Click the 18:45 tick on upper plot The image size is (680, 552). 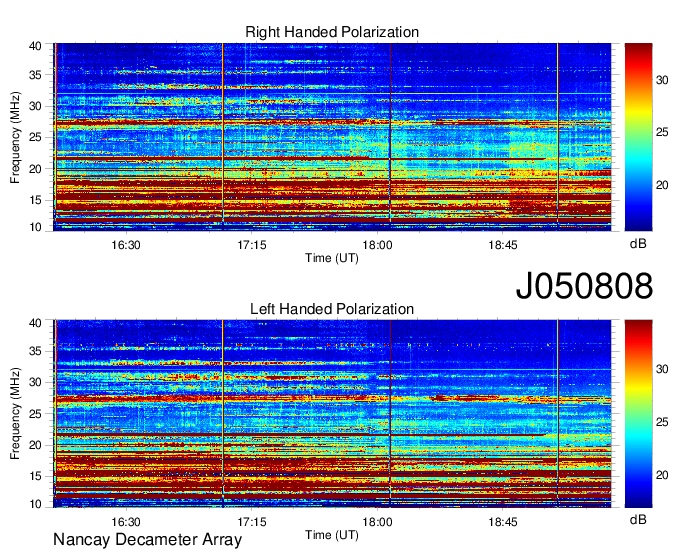click(x=503, y=245)
